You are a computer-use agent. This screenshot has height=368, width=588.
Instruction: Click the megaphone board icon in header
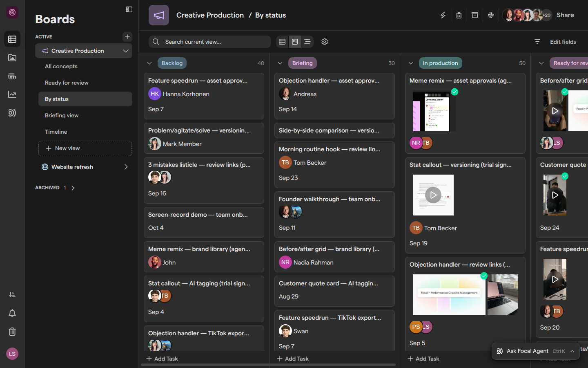coord(159,15)
